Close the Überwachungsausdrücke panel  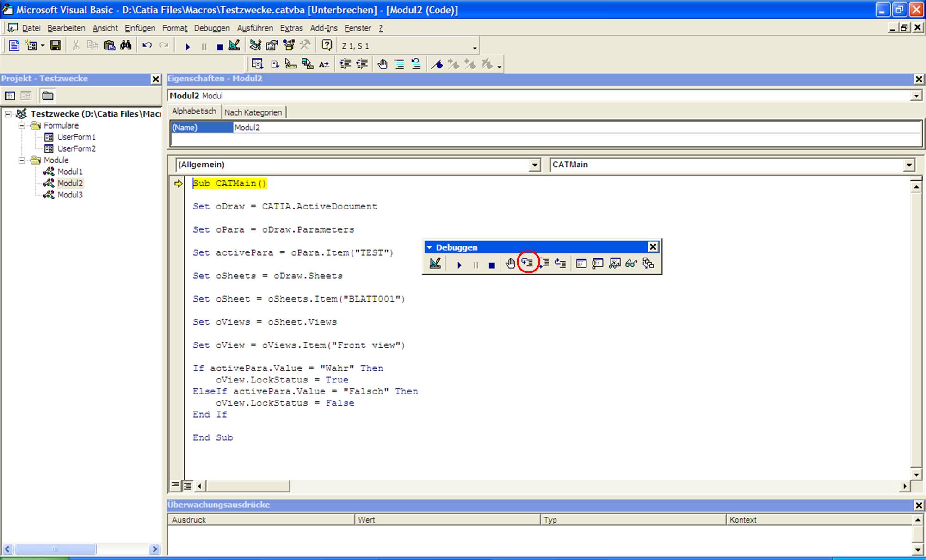919,505
